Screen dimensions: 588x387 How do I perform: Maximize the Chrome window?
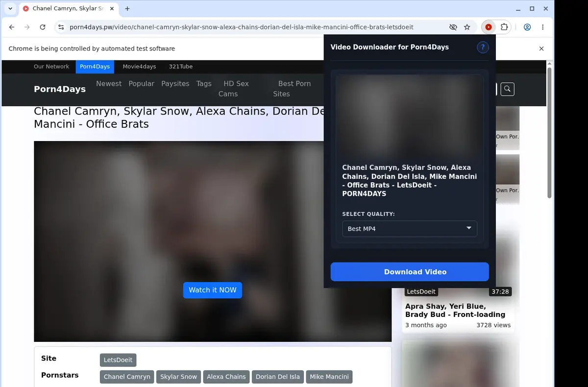(x=532, y=9)
